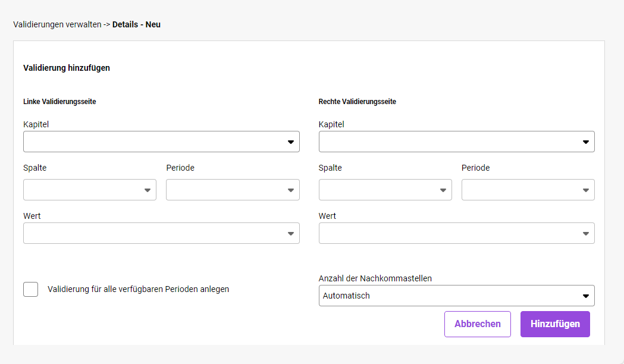
Task: Open the right Wert dropdown
Action: 456,233
